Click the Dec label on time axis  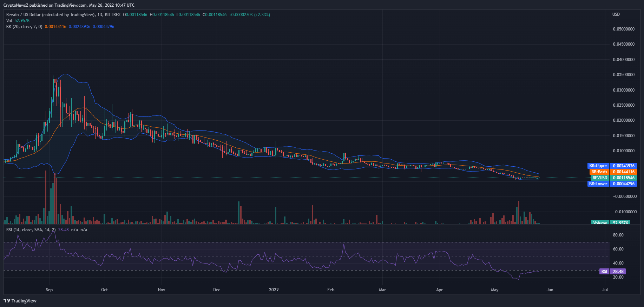point(217,290)
